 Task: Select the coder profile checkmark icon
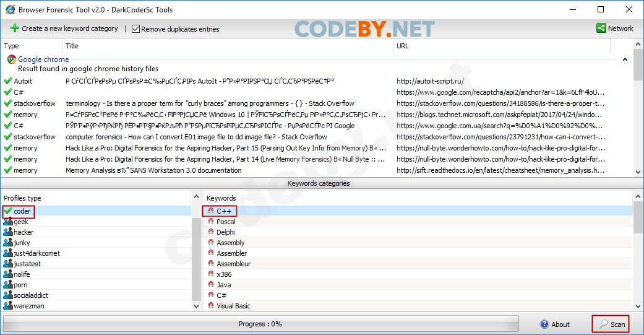[8, 211]
